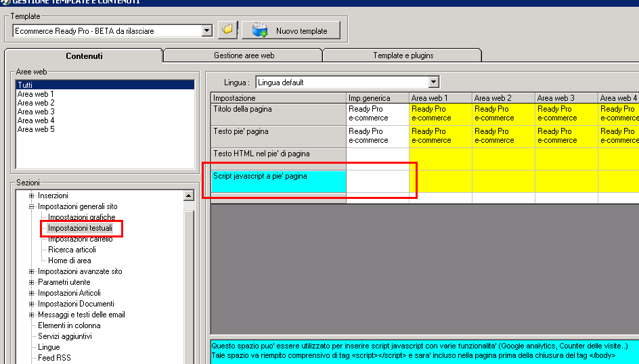Click the Area web 3 column header
Viewport: 639px width, 364px height.
point(567,97)
